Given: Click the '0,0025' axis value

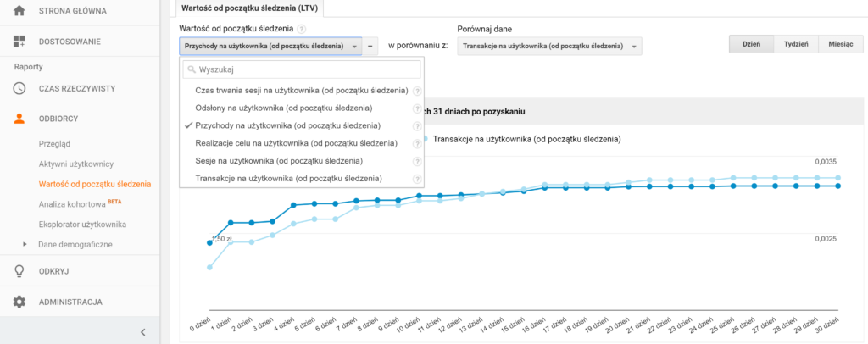Looking at the screenshot, I should (x=826, y=239).
